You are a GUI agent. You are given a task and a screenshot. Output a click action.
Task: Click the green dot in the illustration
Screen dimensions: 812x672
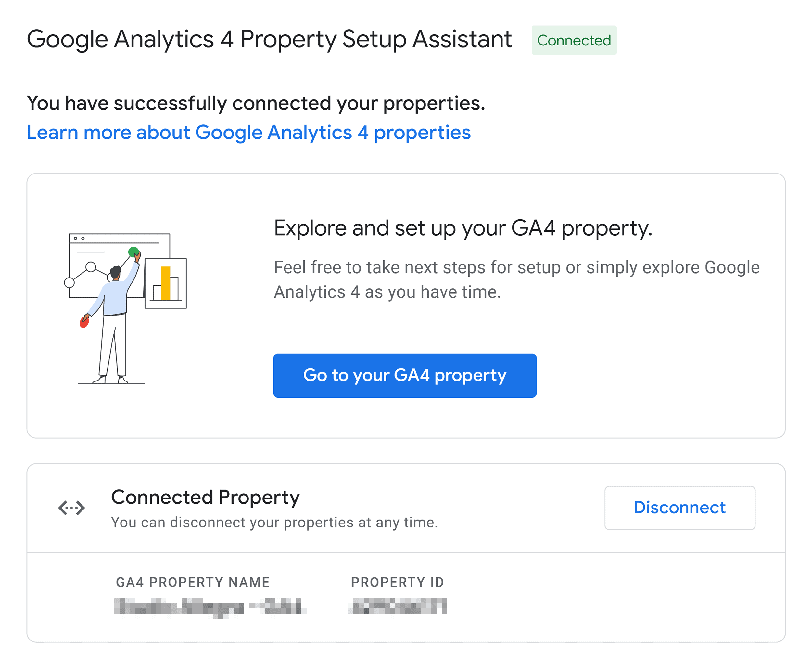[x=133, y=252]
